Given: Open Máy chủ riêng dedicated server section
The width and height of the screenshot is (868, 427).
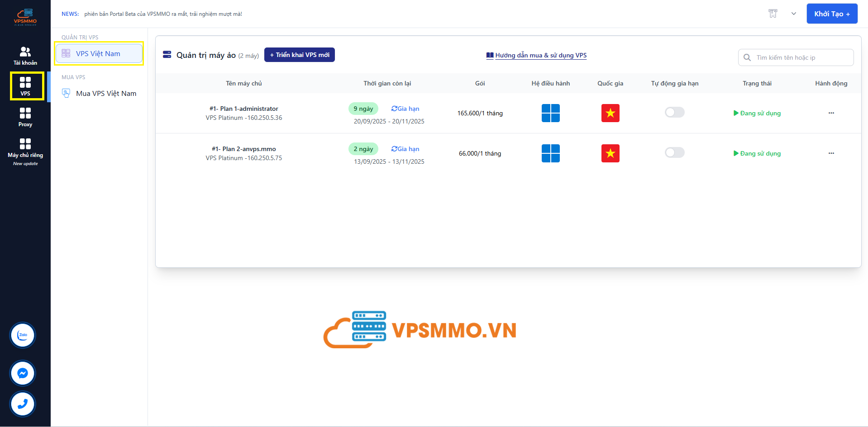Looking at the screenshot, I should [x=25, y=148].
